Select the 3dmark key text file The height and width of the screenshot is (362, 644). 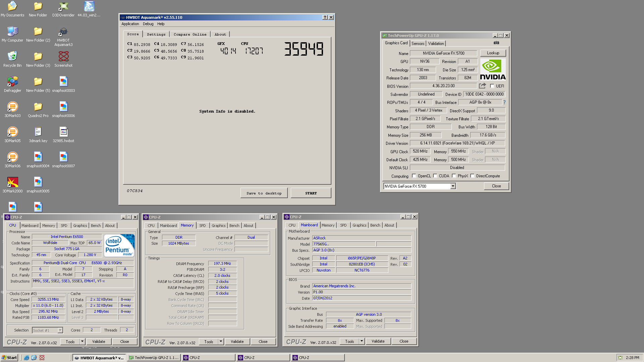click(x=38, y=135)
